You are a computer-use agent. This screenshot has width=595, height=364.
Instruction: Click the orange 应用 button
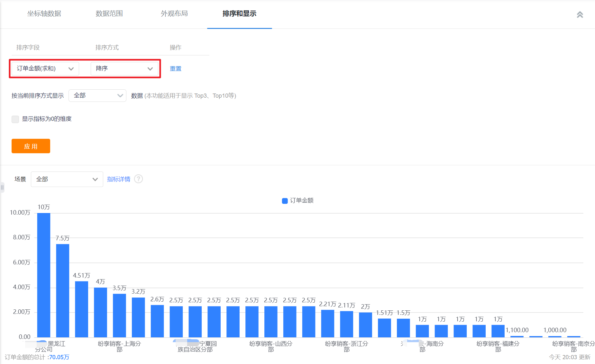tap(31, 146)
